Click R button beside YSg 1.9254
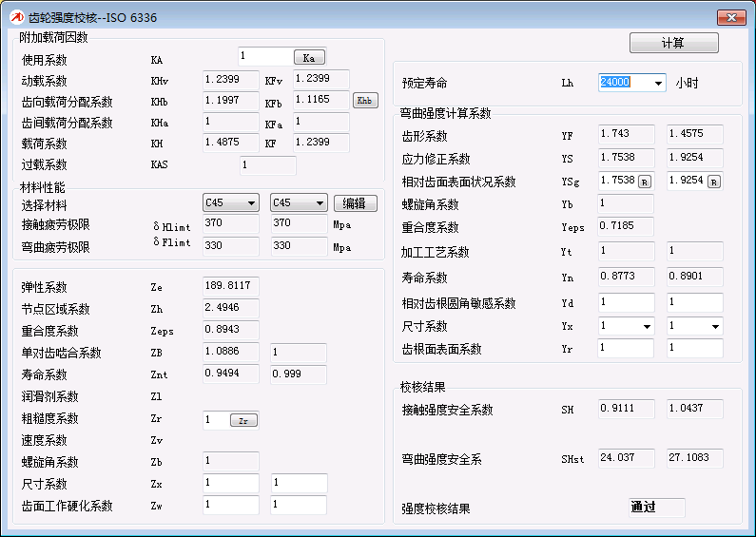 (714, 182)
